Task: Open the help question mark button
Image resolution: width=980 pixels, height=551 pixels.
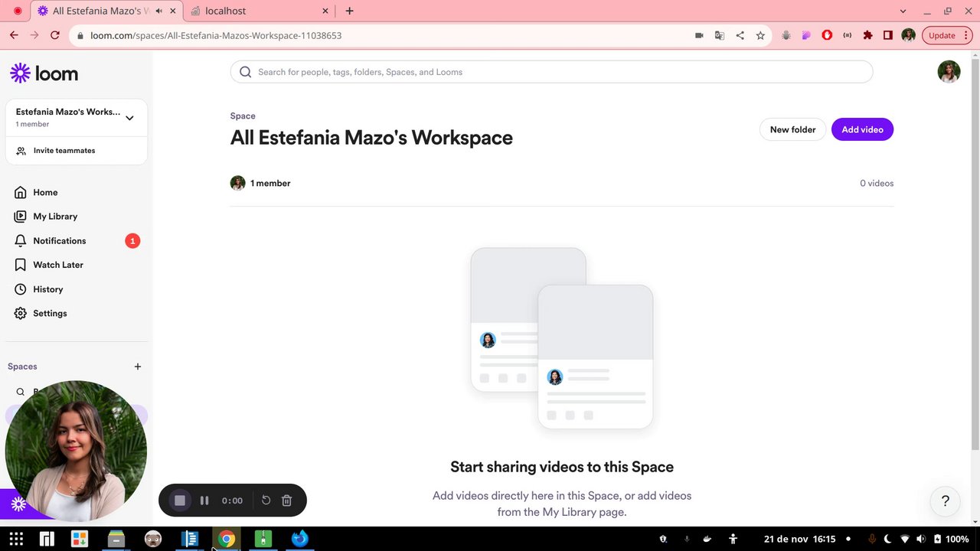Action: [x=946, y=501]
